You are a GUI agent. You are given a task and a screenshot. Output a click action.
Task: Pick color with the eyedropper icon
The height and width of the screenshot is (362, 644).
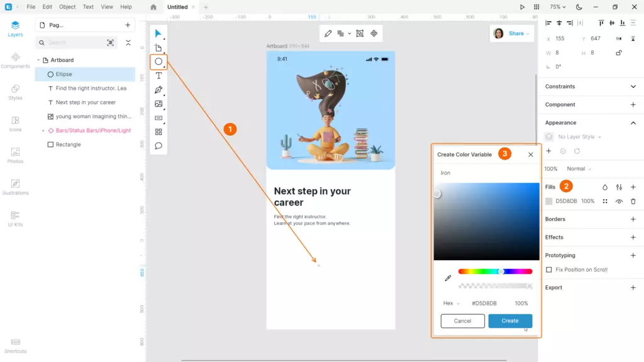coord(448,278)
